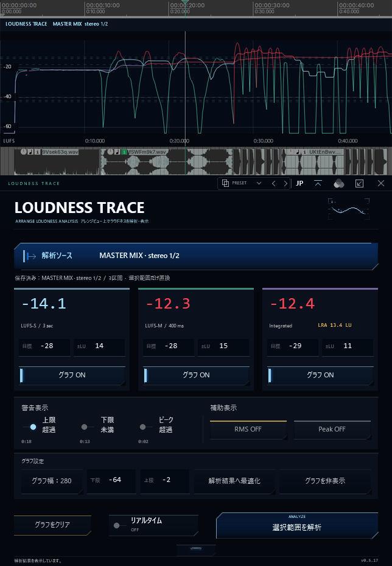
Task: Open the color theme circles icon
Action: pyautogui.click(x=338, y=183)
